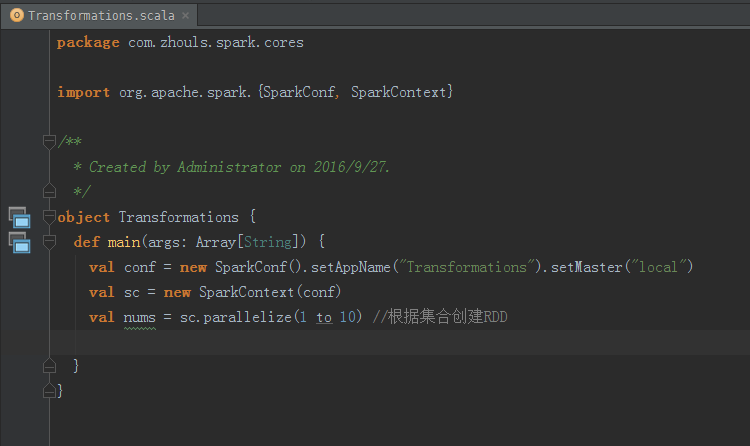Viewport: 750px width, 446px height.
Task: Click the package keyword
Action: [88, 43]
